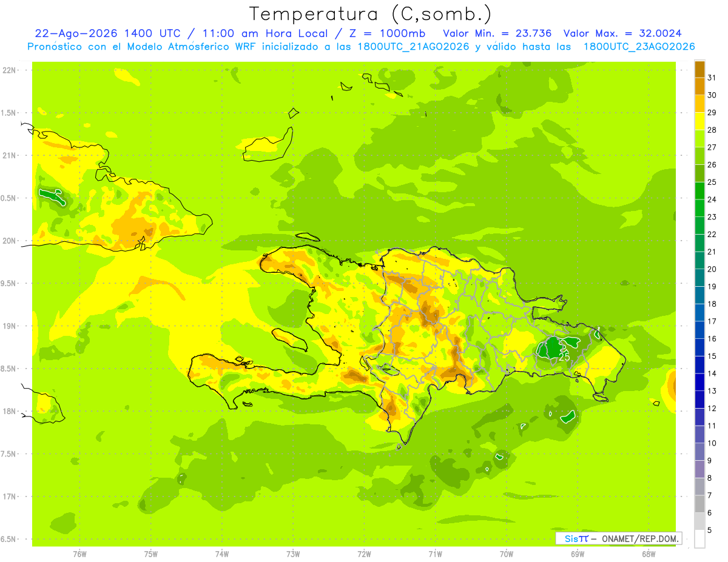Click longitude label "76W"
Viewport: 728px width, 562px height.
click(x=79, y=554)
